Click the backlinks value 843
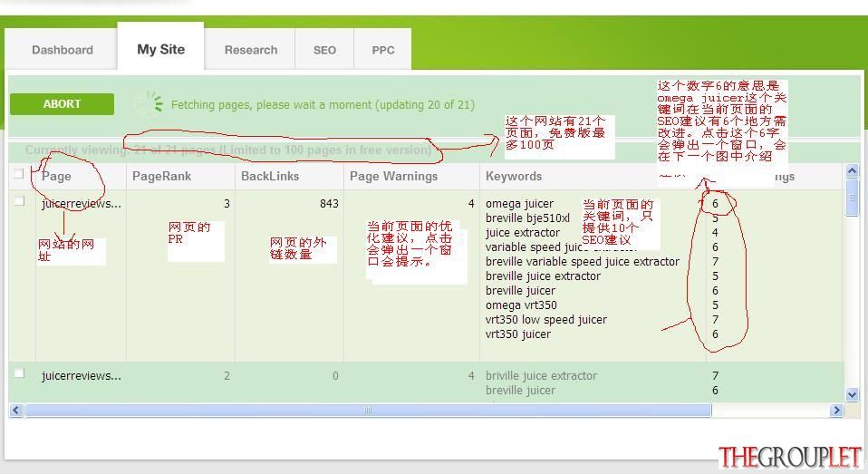The height and width of the screenshot is (474, 868). tap(329, 204)
